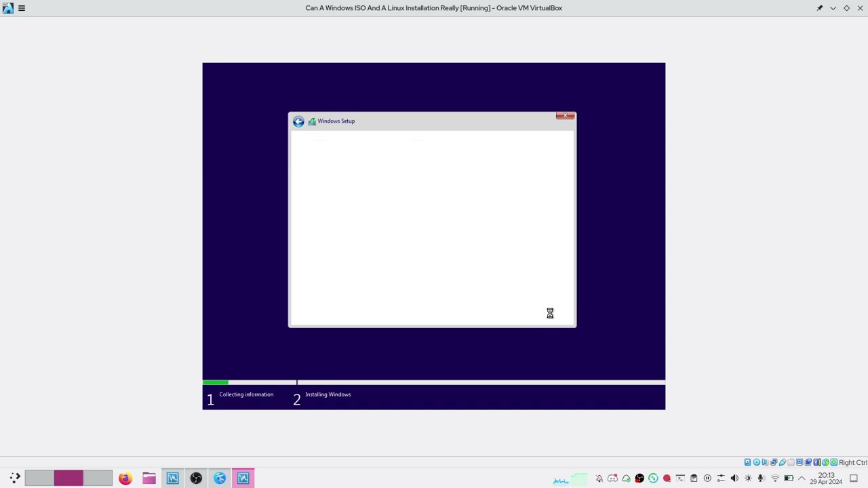Switch to the first virtual desktop in pager
The image size is (868, 488).
tap(39, 478)
